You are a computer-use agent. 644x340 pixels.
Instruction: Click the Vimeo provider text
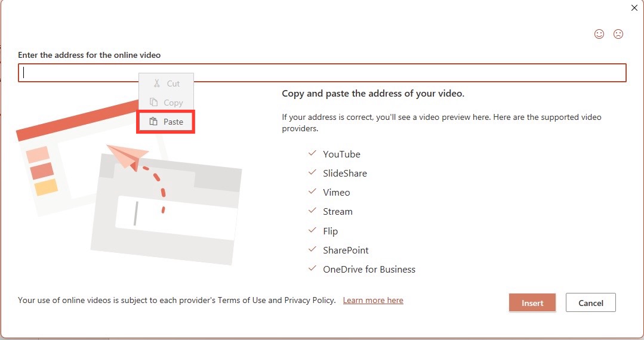click(337, 192)
